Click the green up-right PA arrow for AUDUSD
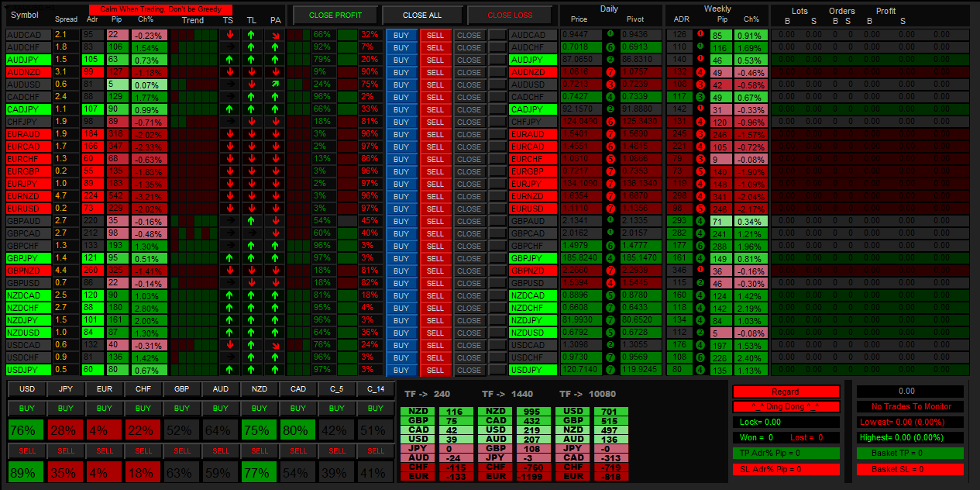 (275, 85)
